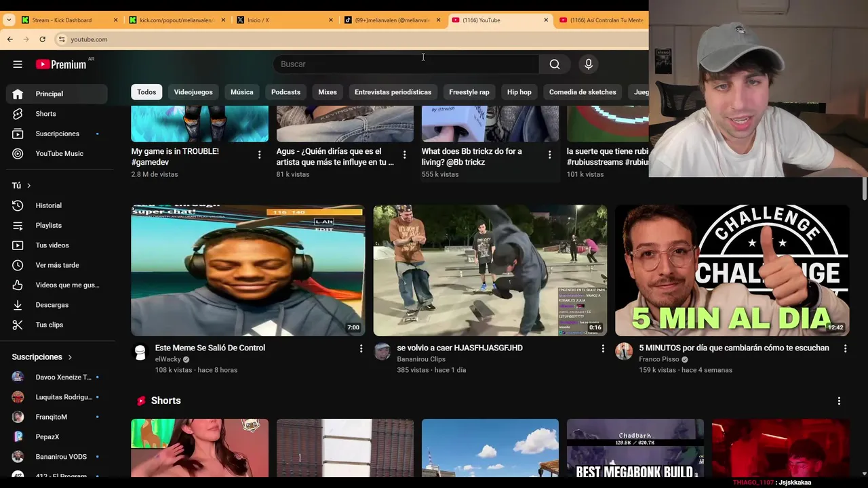Screen dimensions: 868x488
Task: Open the browser tab list dropdown
Action: click(x=9, y=20)
